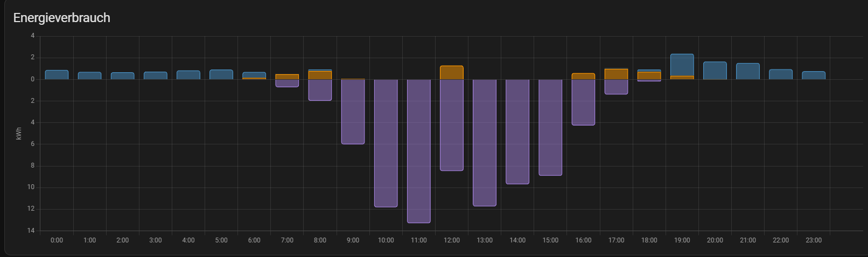Click the blue bar at 4:00

pos(188,75)
